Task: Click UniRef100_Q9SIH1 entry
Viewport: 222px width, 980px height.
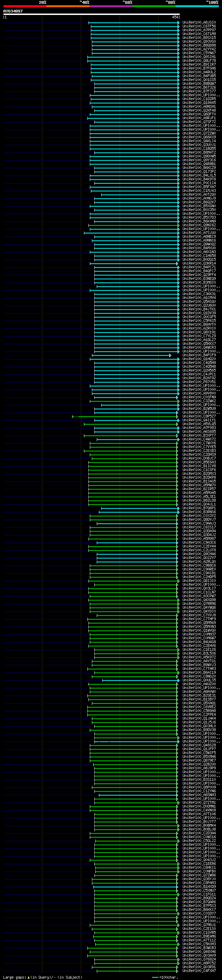Action: click(199, 57)
